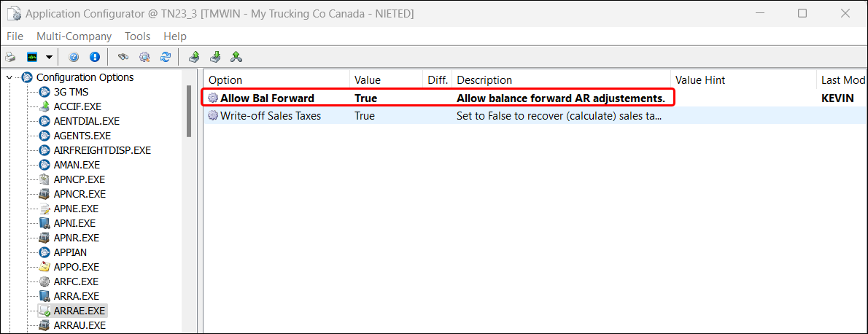The image size is (868, 334).
Task: Click the Value column header
Action: [x=368, y=80]
